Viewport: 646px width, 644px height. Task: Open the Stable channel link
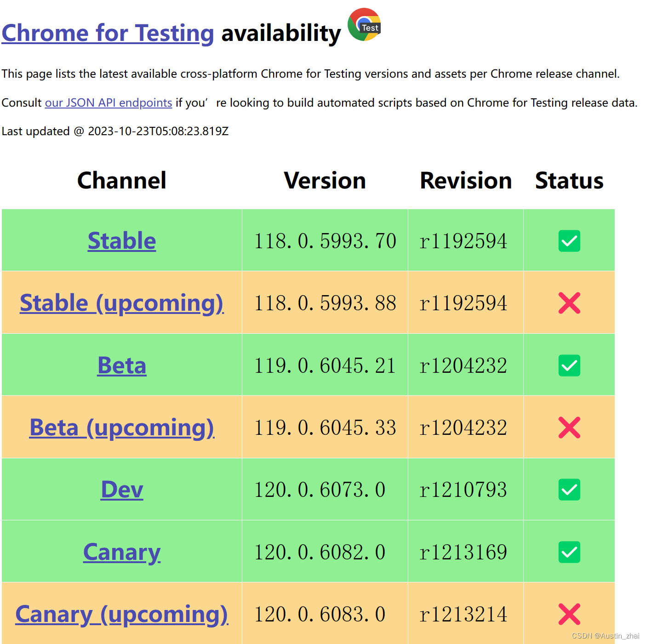pyautogui.click(x=122, y=241)
